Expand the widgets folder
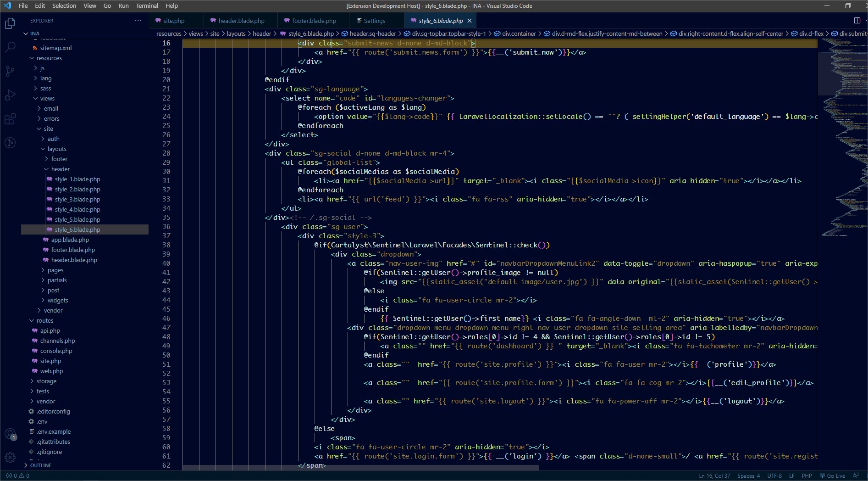This screenshot has width=868, height=481. 58,300
